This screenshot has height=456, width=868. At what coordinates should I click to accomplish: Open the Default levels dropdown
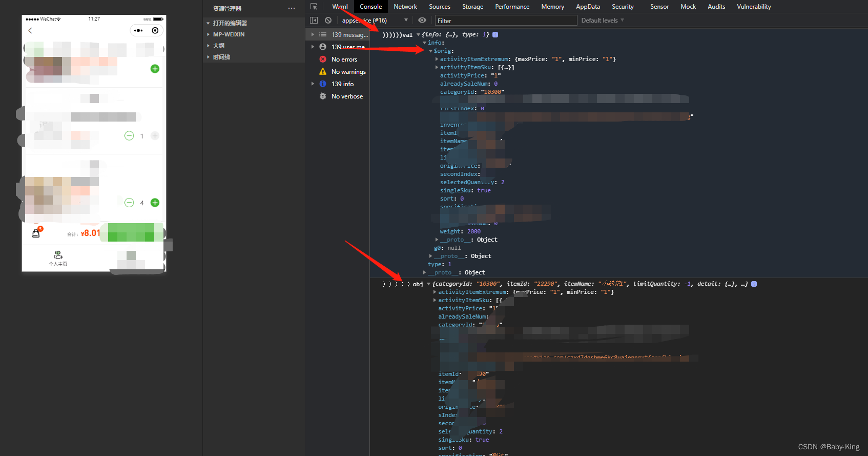(x=603, y=21)
